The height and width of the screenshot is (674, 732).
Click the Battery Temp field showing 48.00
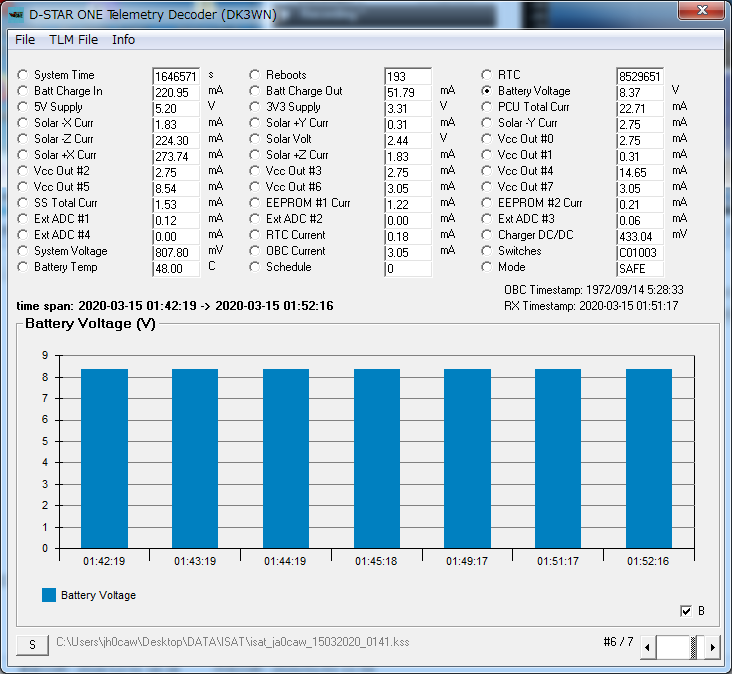point(176,268)
